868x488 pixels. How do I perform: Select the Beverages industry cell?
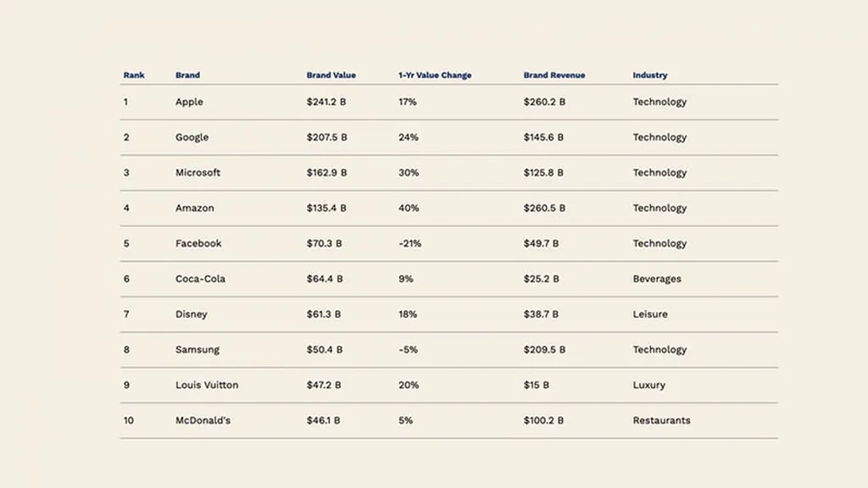[x=656, y=279]
